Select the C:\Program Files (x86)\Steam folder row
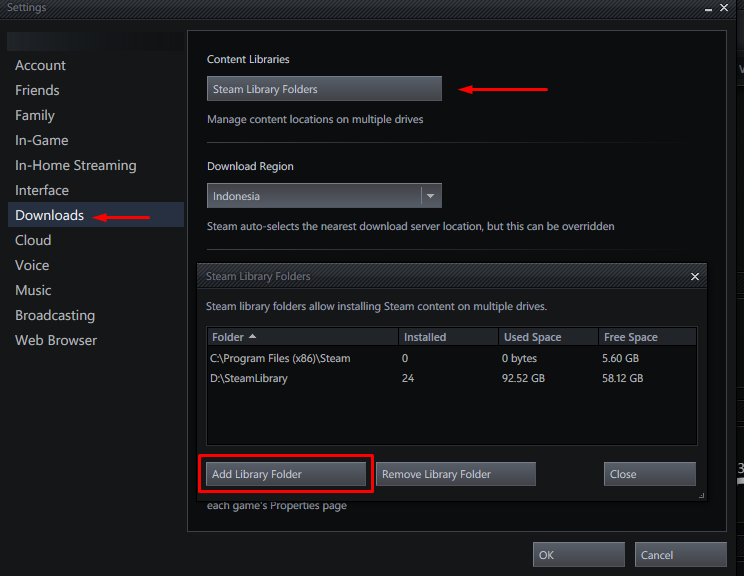This screenshot has width=744, height=576. [x=452, y=358]
